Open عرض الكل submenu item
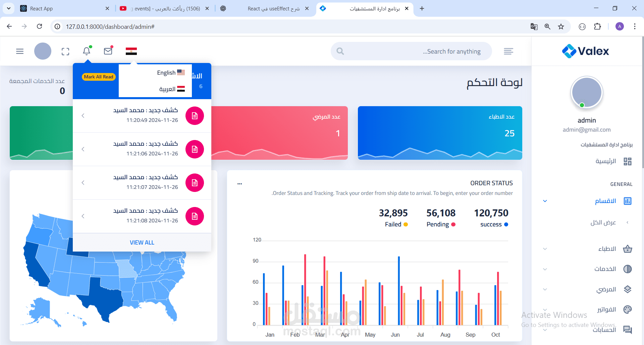644x345 pixels. [x=603, y=222]
